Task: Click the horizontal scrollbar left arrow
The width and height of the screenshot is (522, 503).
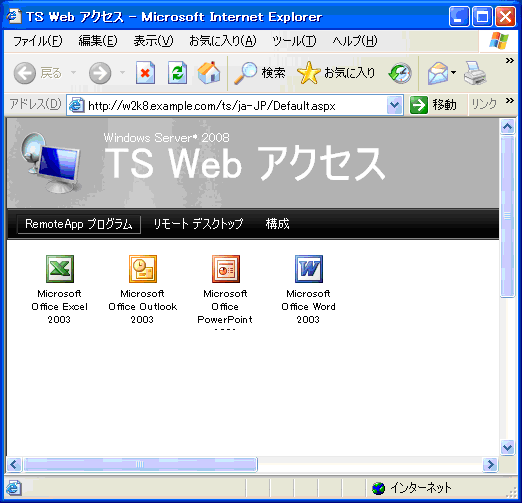Action: (14, 464)
